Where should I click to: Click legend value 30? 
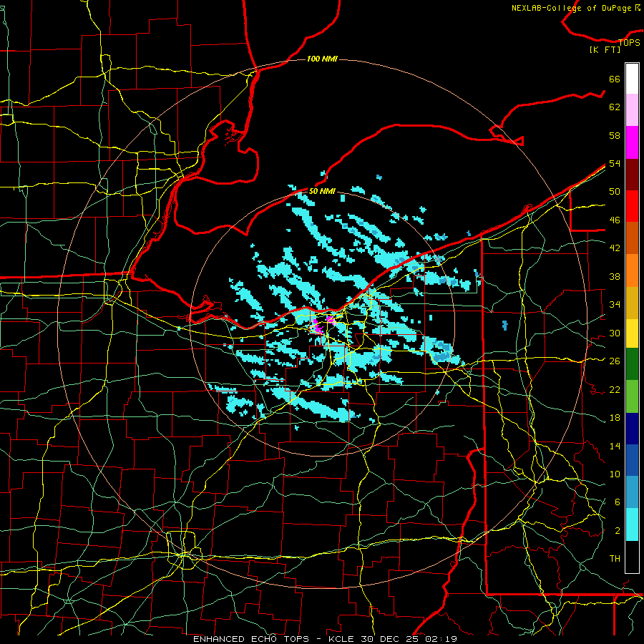coord(615,333)
